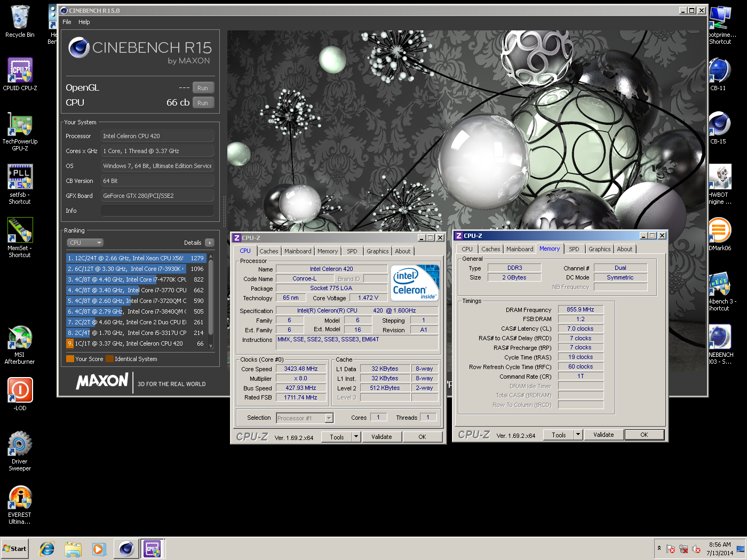Run the OpenGL benchmark
Viewport: 747px width, 560px height.
tap(203, 88)
